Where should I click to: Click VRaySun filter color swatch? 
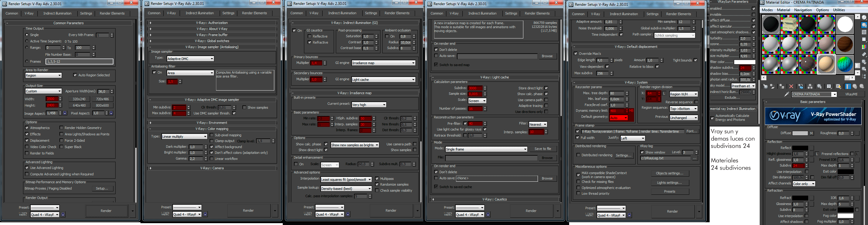click(x=745, y=62)
